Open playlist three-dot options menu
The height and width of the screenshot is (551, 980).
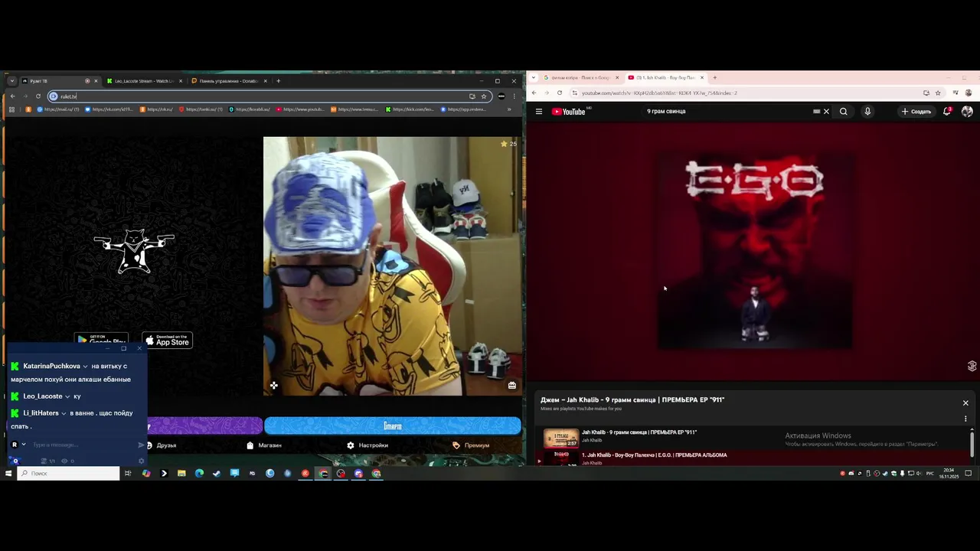tap(965, 419)
